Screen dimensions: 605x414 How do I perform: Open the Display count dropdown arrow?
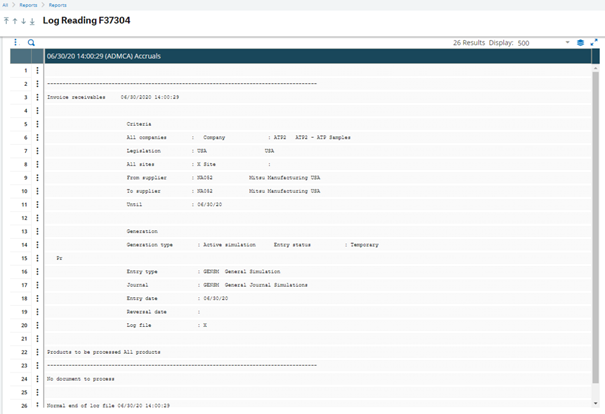(x=567, y=43)
